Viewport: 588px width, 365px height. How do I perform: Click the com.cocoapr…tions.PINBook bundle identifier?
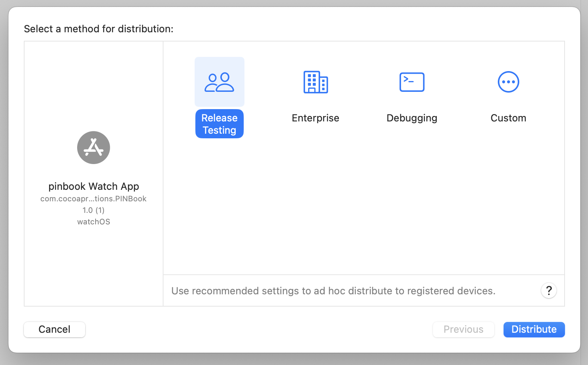point(94,199)
